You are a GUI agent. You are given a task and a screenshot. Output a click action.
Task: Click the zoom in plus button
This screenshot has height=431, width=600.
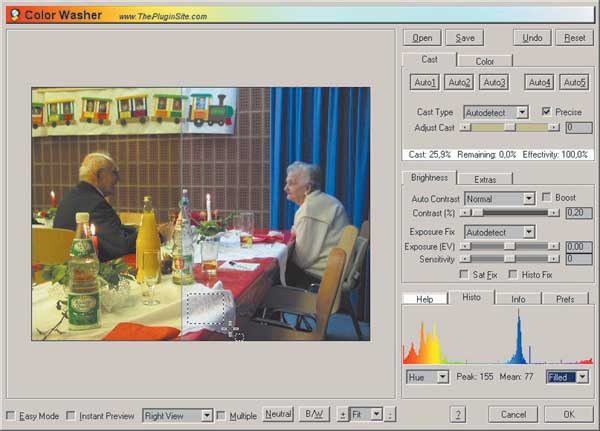point(342,415)
